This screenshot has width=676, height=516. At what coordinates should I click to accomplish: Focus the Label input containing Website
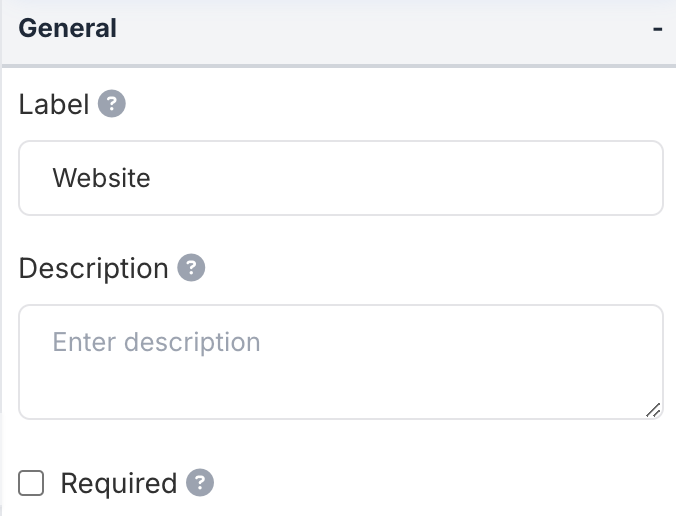340,178
